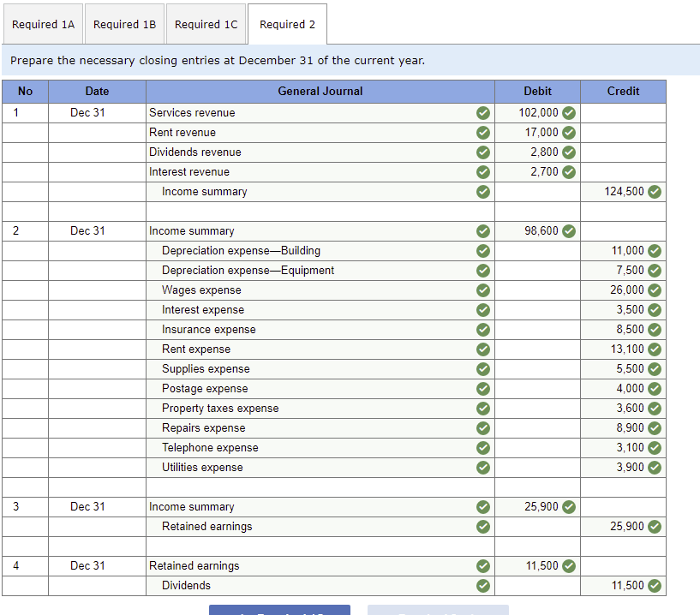
Task: Click the light blue button at the bottom
Action: [438, 609]
